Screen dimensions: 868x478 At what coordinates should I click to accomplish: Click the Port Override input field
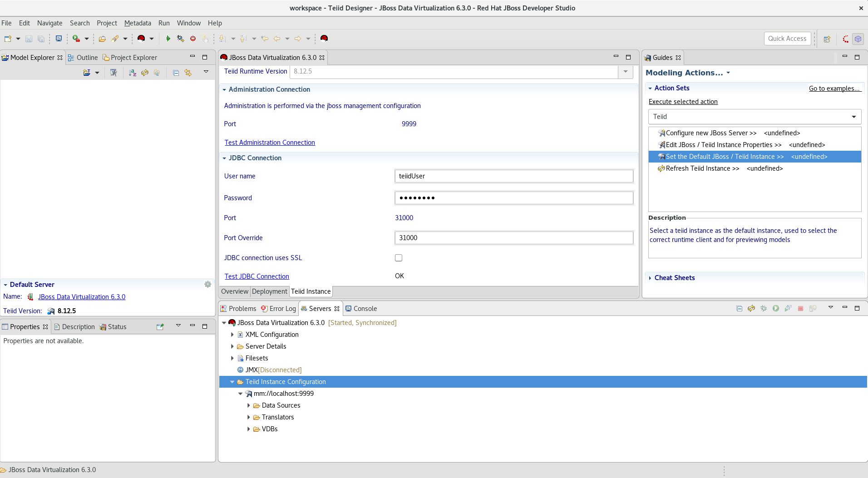click(513, 238)
